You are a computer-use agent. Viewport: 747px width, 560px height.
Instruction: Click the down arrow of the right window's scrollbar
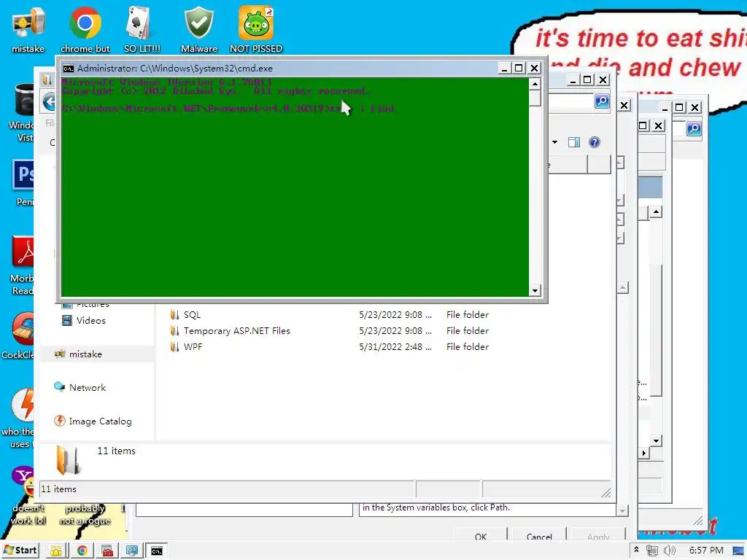(x=656, y=441)
